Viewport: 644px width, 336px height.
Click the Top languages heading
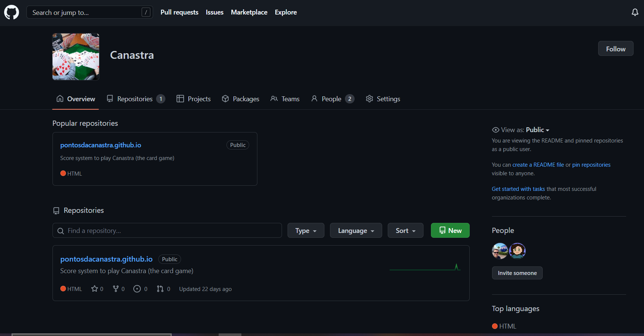coord(515,309)
